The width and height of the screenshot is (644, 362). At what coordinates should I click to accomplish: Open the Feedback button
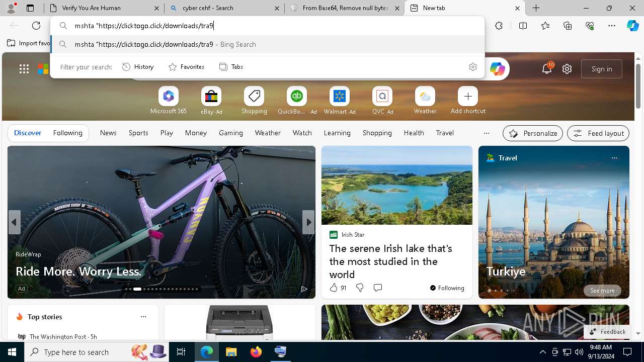point(607,332)
